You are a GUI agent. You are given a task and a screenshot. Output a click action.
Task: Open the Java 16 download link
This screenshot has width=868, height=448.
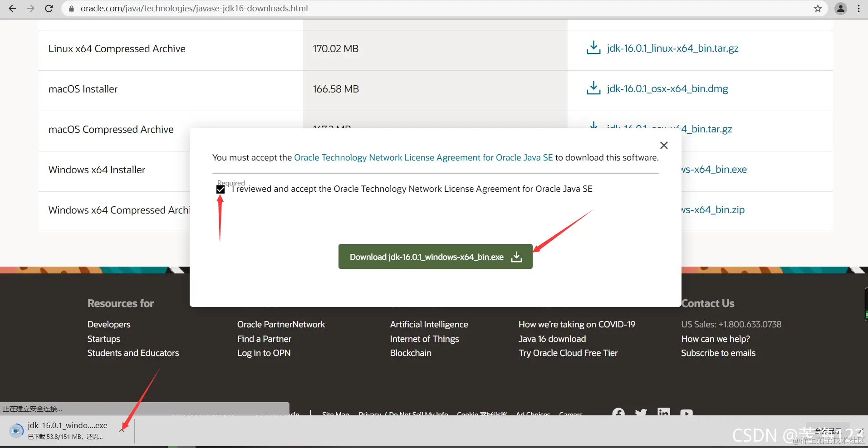point(552,339)
